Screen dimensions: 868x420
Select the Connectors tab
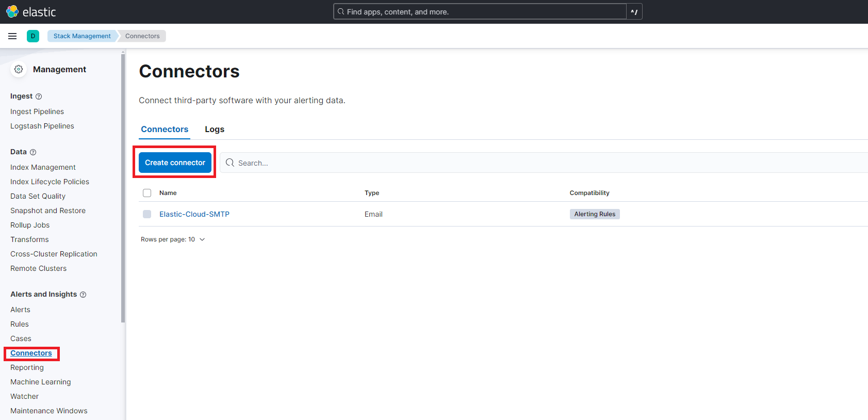point(165,130)
